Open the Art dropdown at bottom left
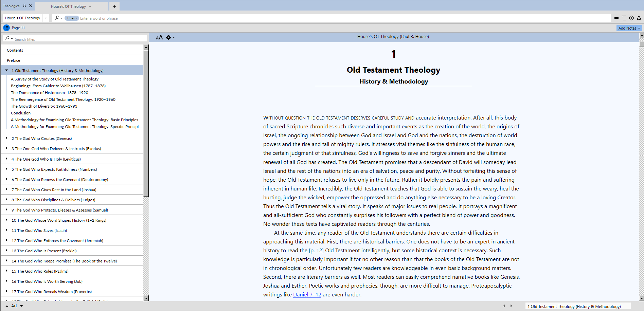The height and width of the screenshot is (311, 644). [x=21, y=306]
